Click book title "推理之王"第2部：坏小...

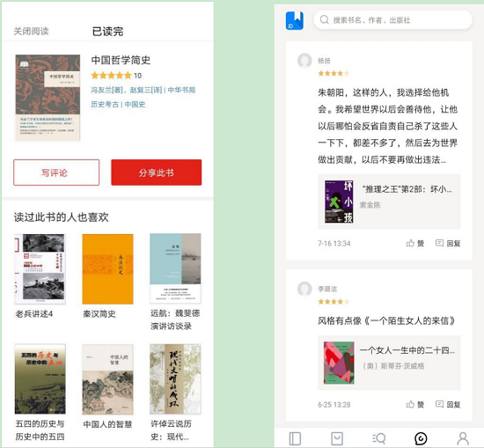click(x=407, y=189)
